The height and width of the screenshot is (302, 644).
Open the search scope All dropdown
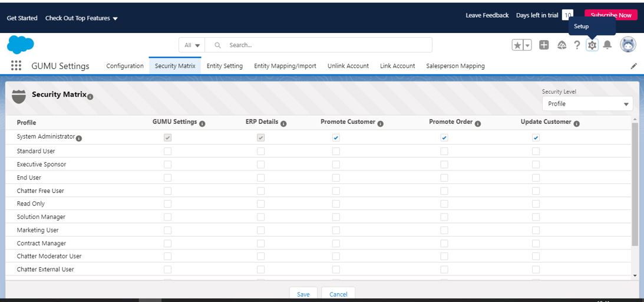192,45
